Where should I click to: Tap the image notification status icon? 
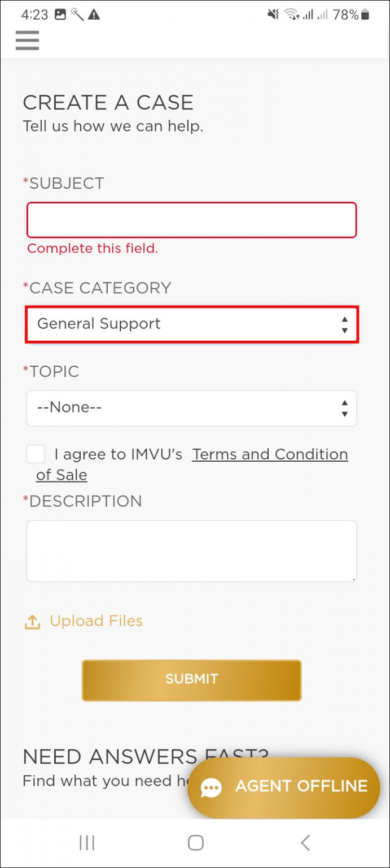click(x=60, y=15)
